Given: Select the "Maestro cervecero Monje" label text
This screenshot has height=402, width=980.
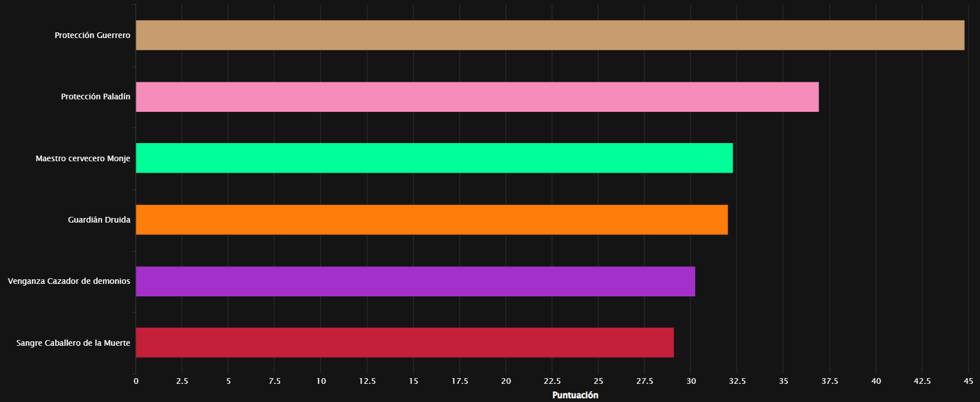Looking at the screenshot, I should tap(83, 158).
